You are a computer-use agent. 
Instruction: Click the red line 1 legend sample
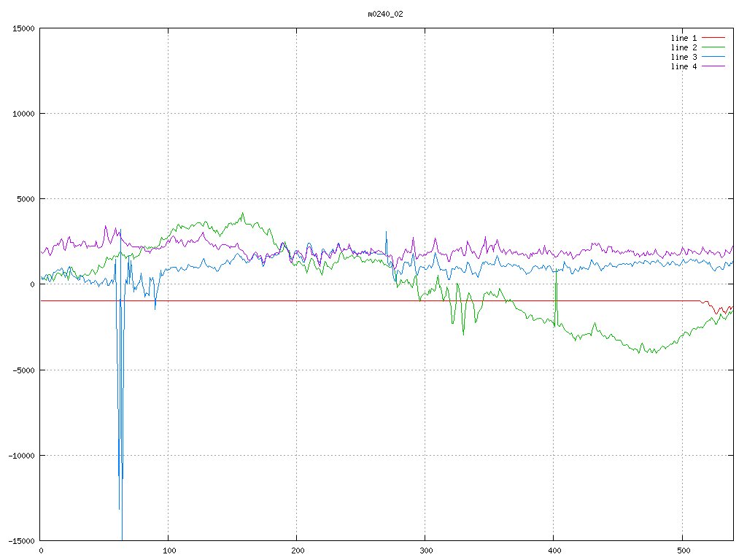713,38
